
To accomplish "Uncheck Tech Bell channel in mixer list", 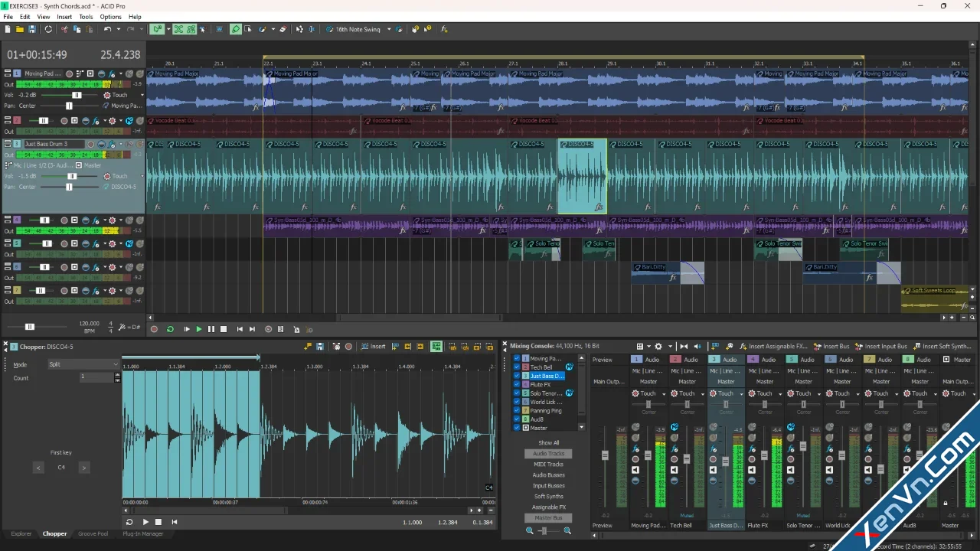I will 517,367.
